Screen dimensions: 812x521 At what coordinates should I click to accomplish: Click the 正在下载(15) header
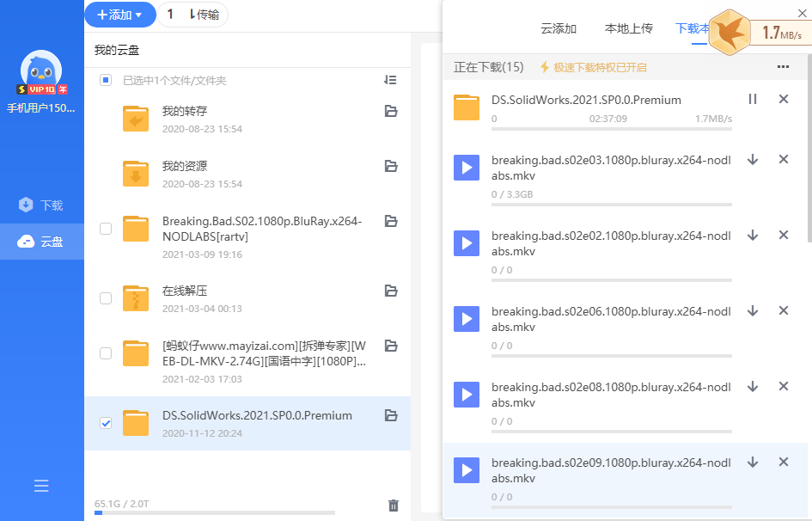[488, 67]
